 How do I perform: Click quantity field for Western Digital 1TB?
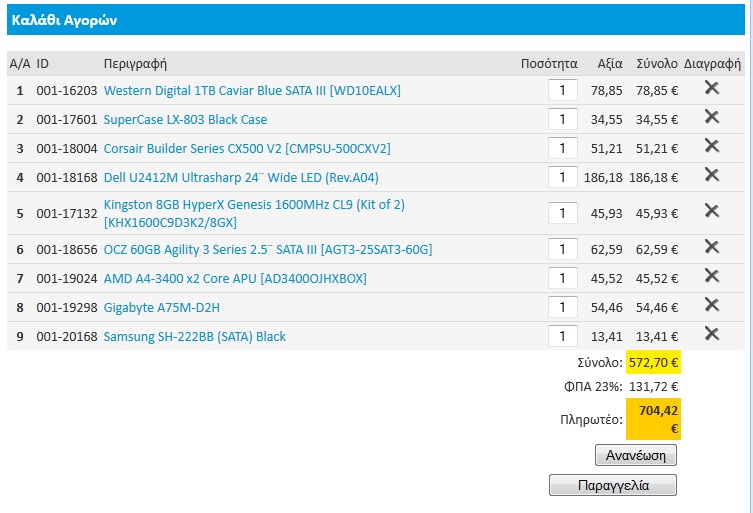click(x=562, y=90)
